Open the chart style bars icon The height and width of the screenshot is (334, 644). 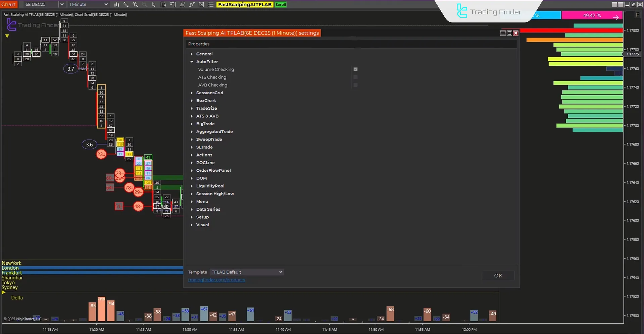pos(116,4)
